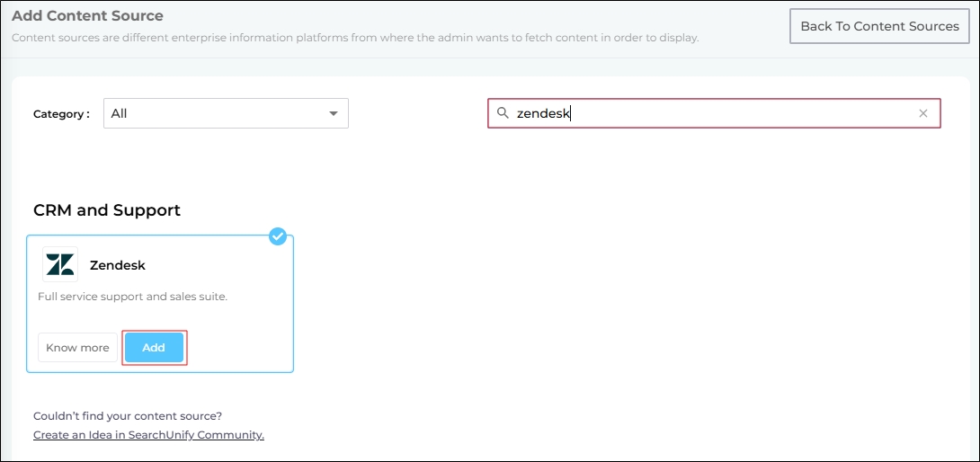Toggle the blue checkmark on the Zendesk card

pyautogui.click(x=278, y=236)
